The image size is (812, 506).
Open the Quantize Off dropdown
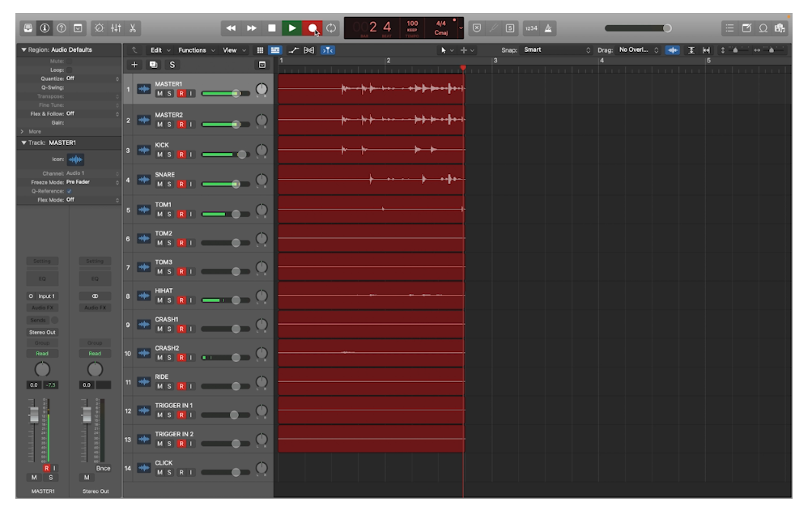pos(93,79)
